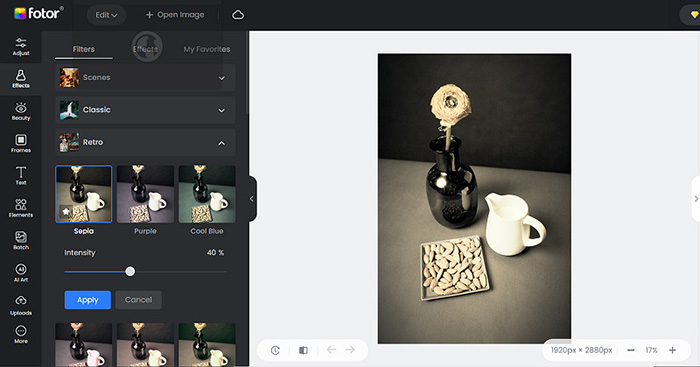
Task: Select the Cool Blue filter thumbnail
Action: pos(207,194)
